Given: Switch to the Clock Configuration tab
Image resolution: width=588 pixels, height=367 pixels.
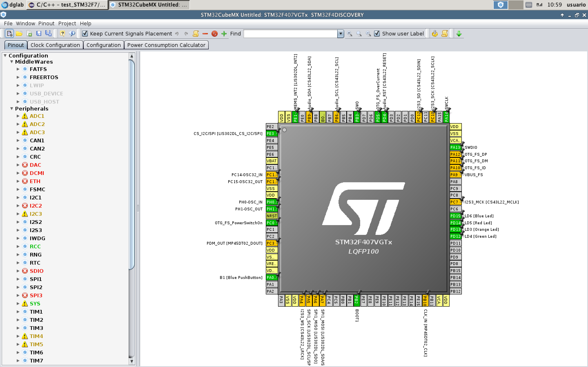Looking at the screenshot, I should click(55, 45).
